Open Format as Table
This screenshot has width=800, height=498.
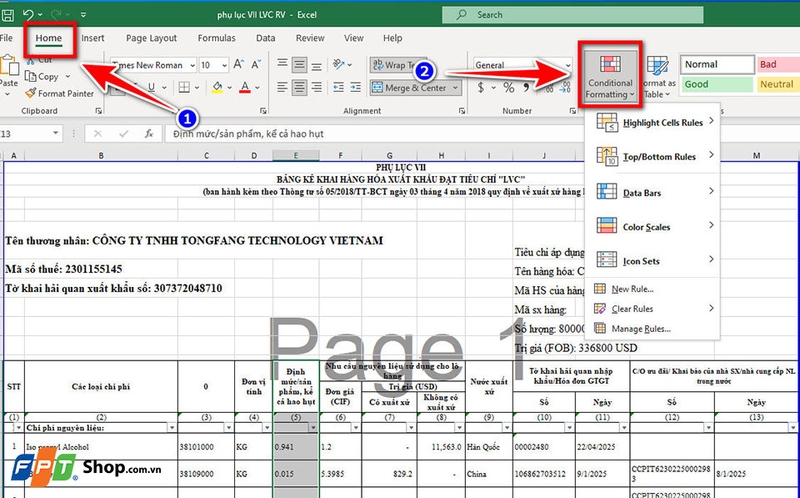[x=659, y=77]
